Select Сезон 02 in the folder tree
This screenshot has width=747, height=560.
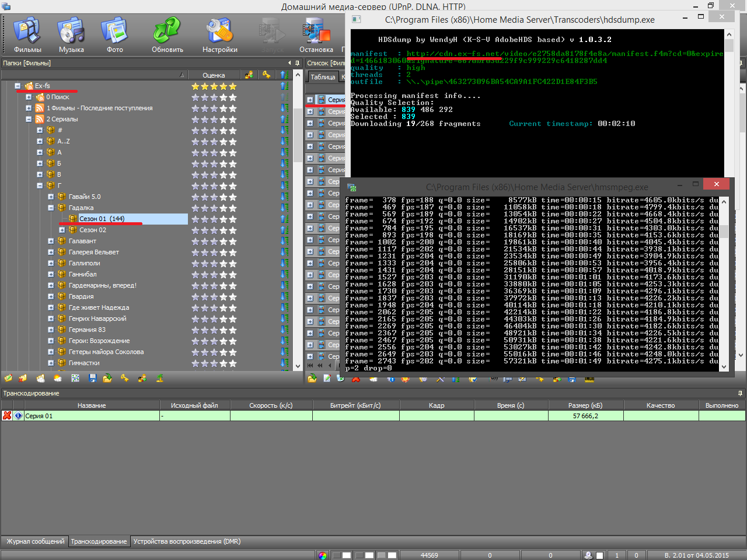[93, 230]
